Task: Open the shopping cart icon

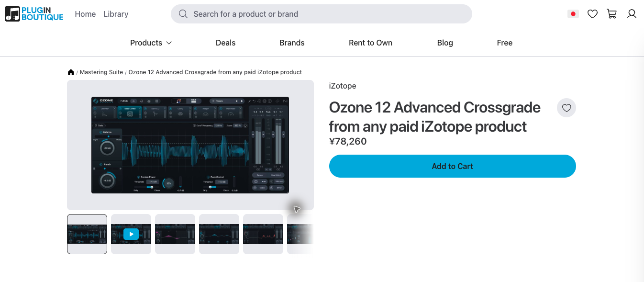Action: (x=612, y=14)
